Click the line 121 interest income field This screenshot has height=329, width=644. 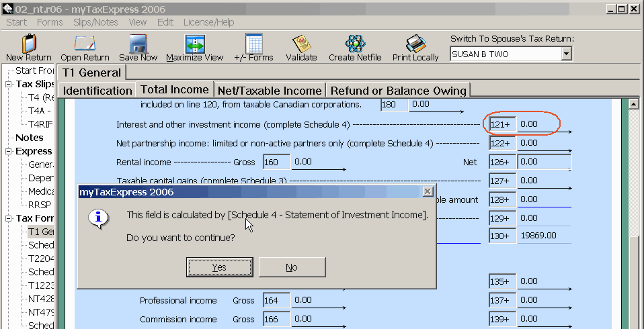pos(543,124)
